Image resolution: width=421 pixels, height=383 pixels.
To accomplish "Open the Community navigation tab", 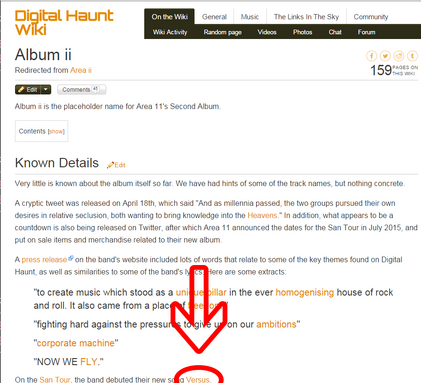I will pos(371,17).
